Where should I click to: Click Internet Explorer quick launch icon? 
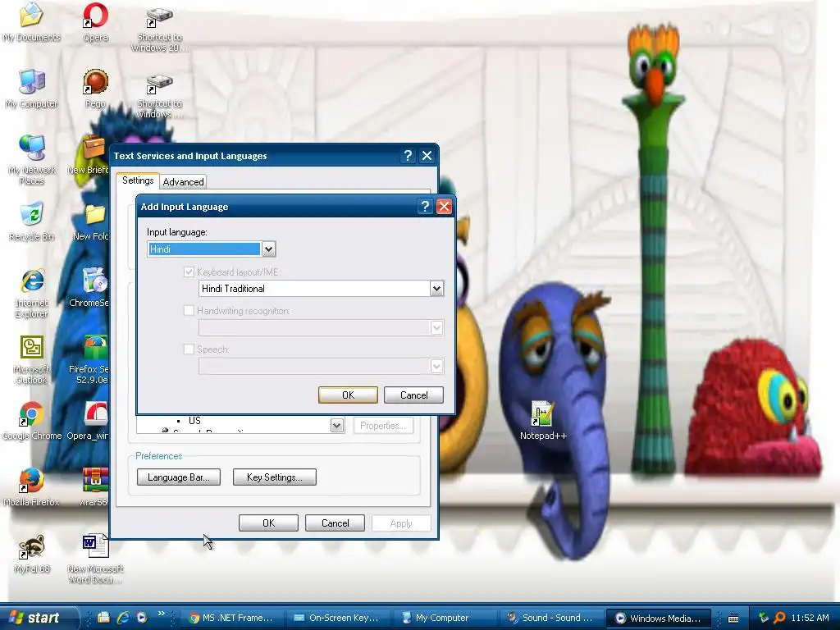click(123, 618)
